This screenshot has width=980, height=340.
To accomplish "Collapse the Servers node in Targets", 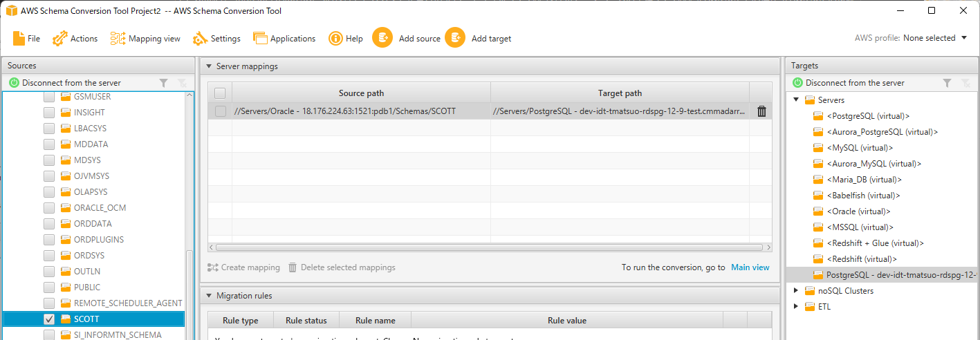I will pyautogui.click(x=797, y=100).
